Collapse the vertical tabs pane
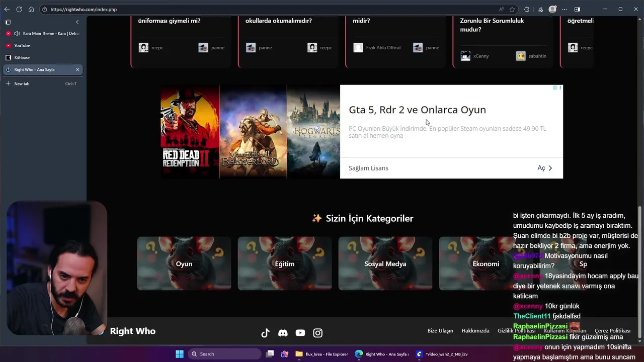The height and width of the screenshot is (362, 644). 77,22
